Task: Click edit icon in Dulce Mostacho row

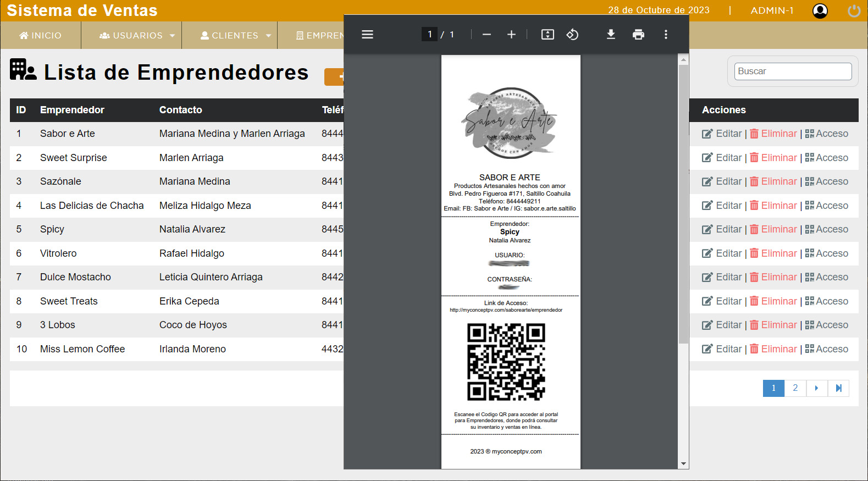Action: 707,277
